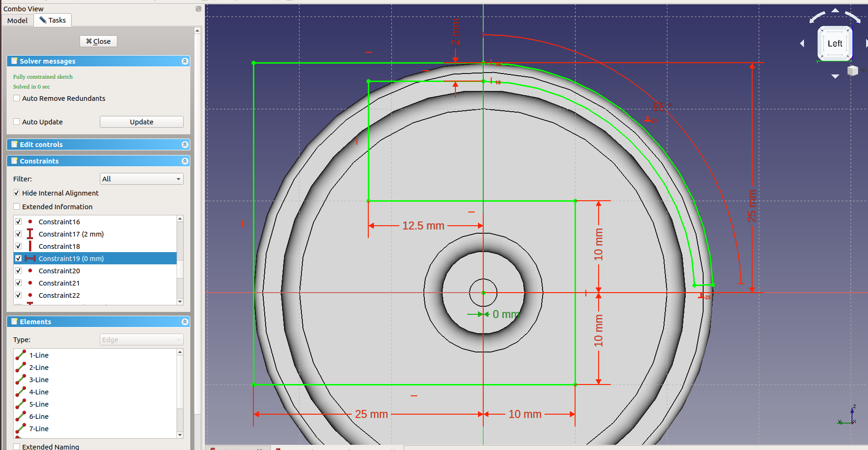Click navigation cube left rotation arrow

[x=802, y=43]
